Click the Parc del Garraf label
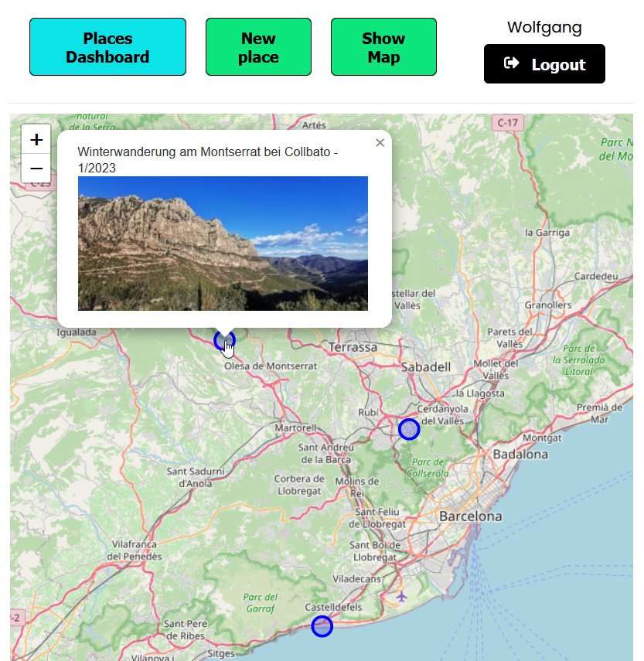This screenshot has width=644, height=661. [x=260, y=602]
